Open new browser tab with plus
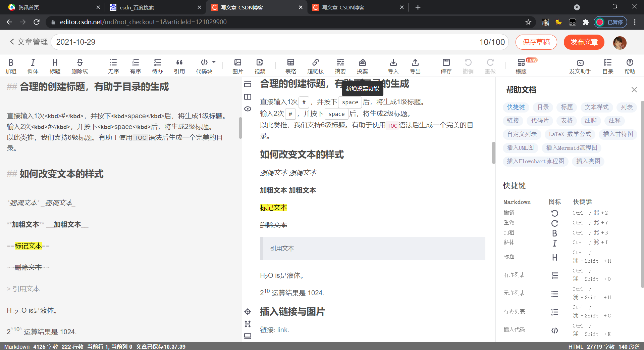The width and height of the screenshot is (644, 350). [418, 7]
